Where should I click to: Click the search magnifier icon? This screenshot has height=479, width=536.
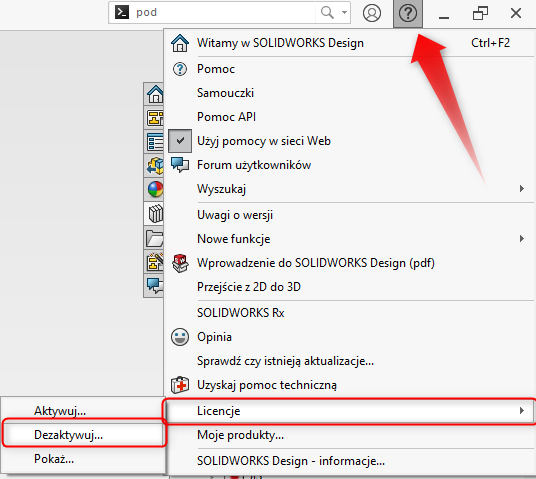pos(327,13)
